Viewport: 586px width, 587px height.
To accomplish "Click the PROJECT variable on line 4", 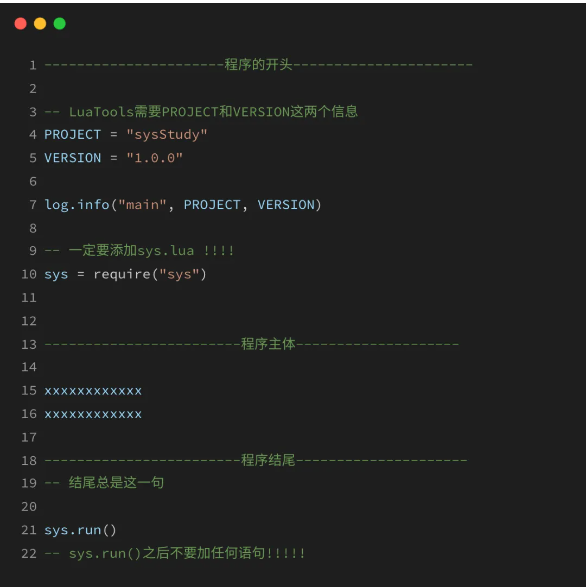I will click(73, 134).
